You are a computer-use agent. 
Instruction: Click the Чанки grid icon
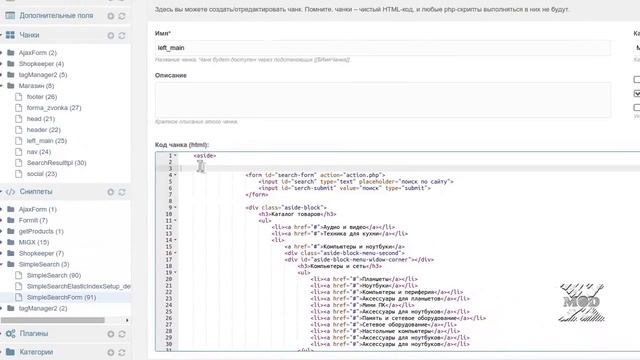(x=10, y=35)
